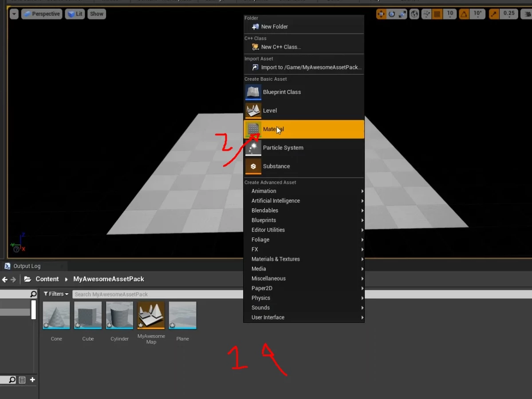The width and height of the screenshot is (532, 399).
Task: Select the rotate gizmo tool
Action: [x=391, y=14]
